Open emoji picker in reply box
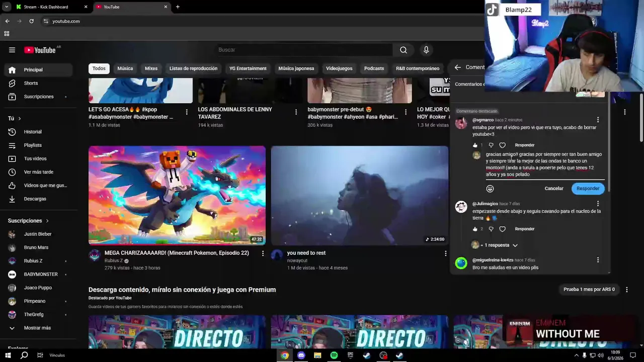644x362 pixels. [x=490, y=189]
